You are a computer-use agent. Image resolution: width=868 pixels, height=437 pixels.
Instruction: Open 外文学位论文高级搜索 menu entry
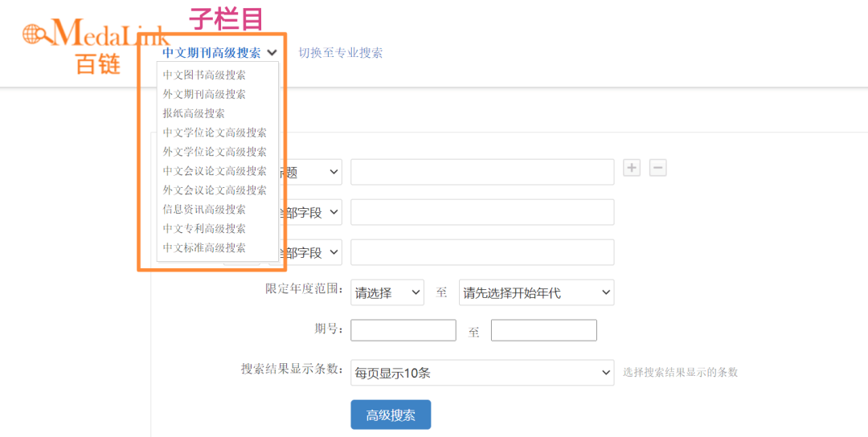(x=215, y=152)
